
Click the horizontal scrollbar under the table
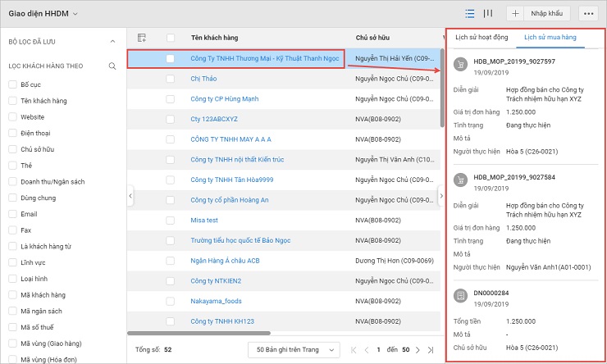tap(199, 333)
